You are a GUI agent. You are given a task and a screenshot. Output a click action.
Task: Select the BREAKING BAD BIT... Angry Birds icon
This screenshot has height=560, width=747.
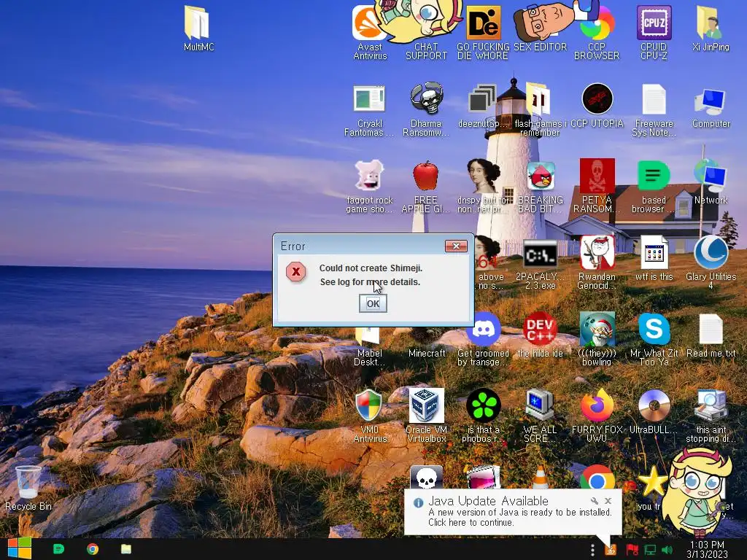tap(541, 187)
